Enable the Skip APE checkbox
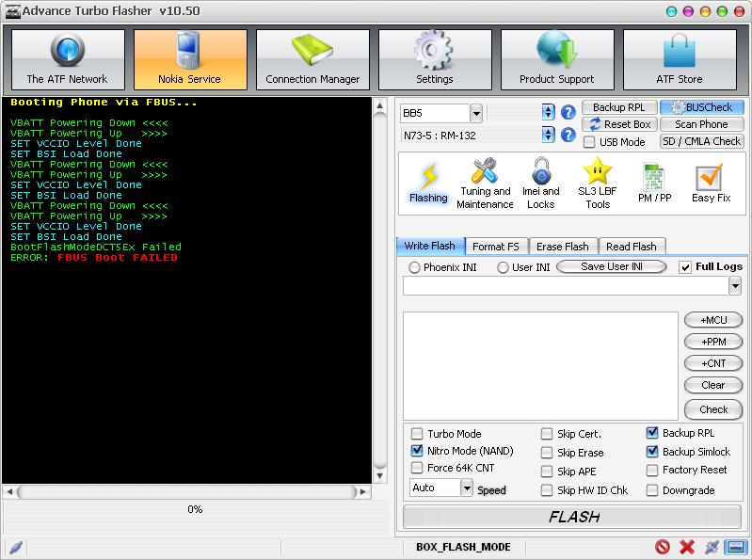Screen dimensions: 752x560 pyautogui.click(x=547, y=472)
